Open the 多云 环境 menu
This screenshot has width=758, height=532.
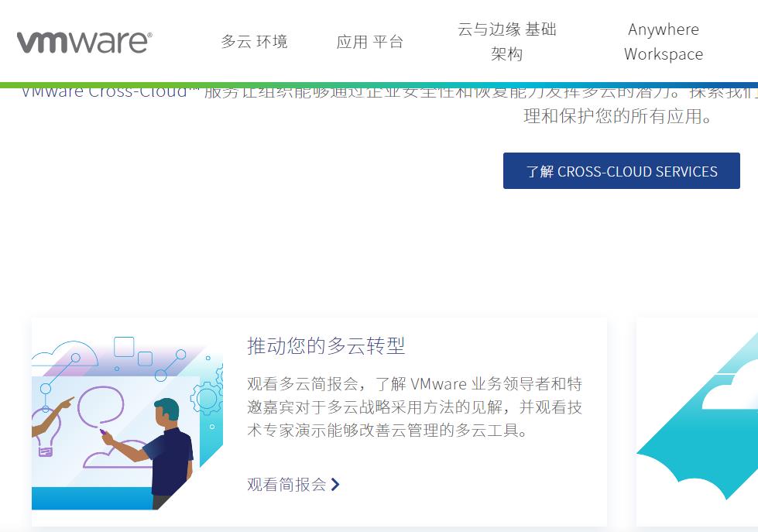coord(254,42)
